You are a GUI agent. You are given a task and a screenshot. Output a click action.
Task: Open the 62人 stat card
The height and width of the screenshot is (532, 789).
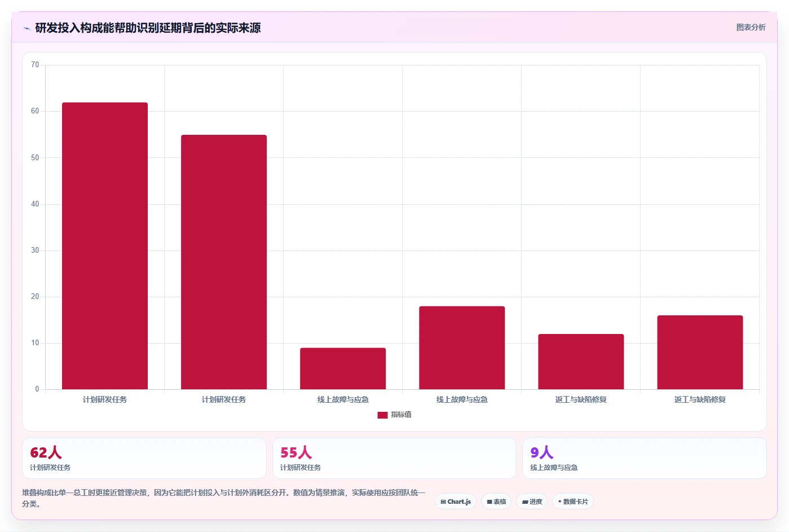(x=144, y=458)
